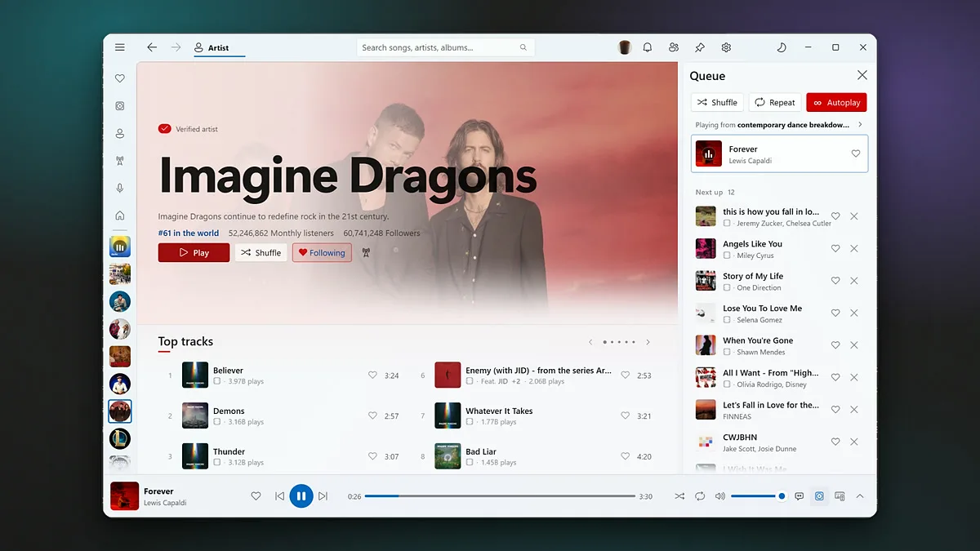Open lyrics icon in player bar
The width and height of the screenshot is (980, 551).
pos(800,495)
